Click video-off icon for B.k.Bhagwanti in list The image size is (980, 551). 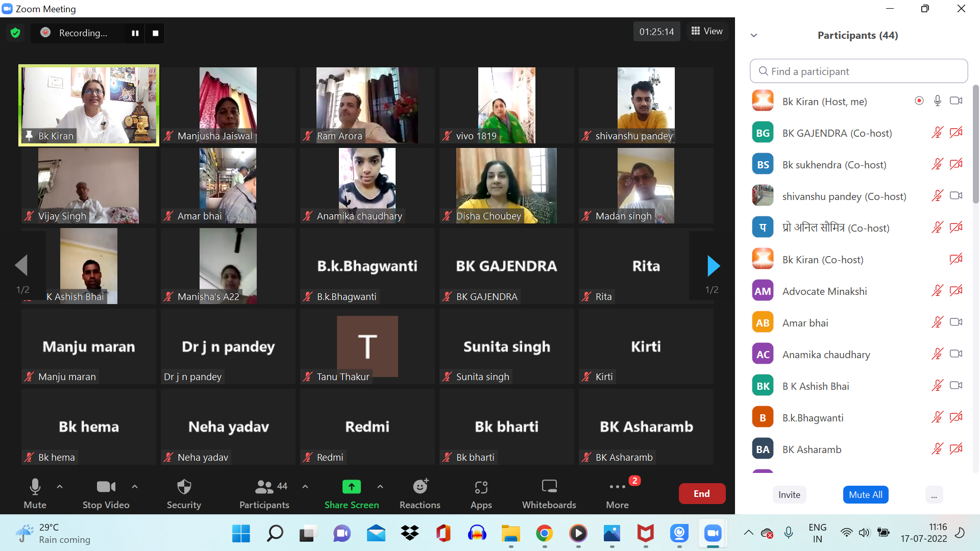956,417
